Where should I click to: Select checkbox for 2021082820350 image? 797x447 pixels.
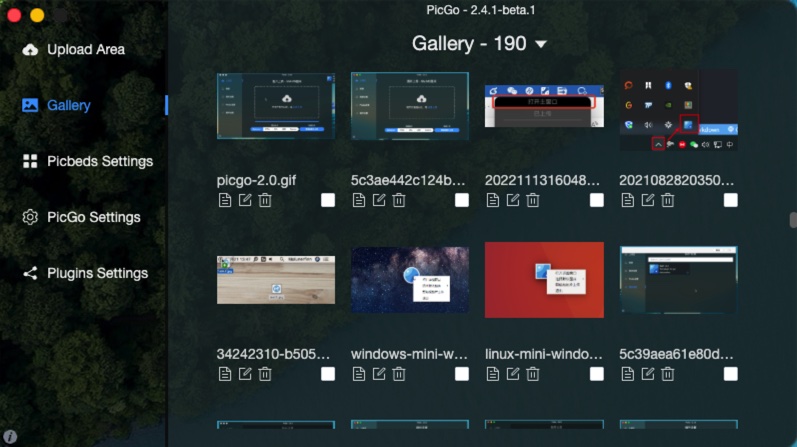(730, 200)
